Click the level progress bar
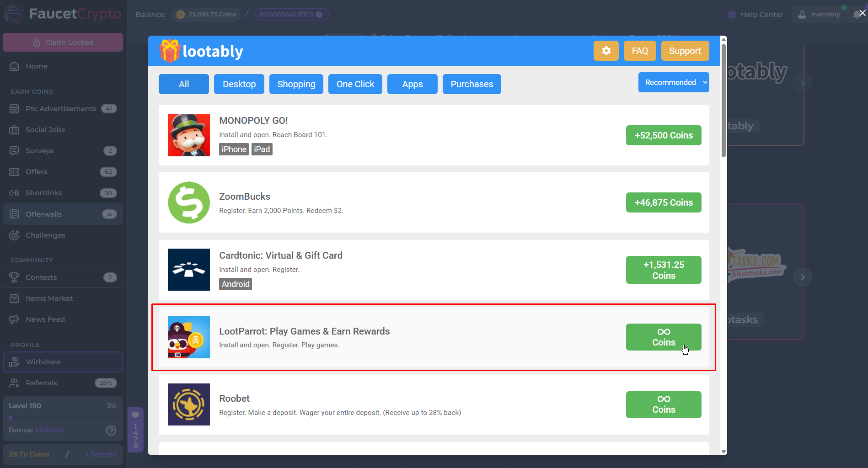 pos(63,418)
